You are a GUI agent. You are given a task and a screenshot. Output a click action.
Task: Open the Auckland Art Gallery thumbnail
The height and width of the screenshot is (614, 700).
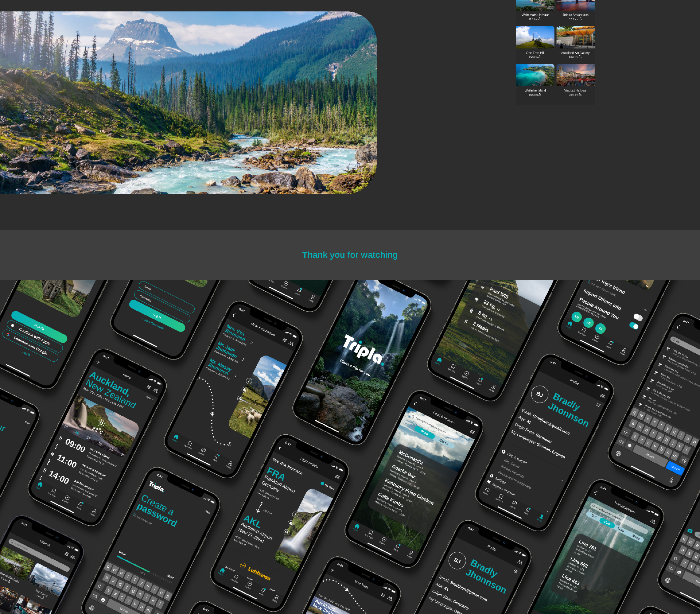click(x=575, y=37)
